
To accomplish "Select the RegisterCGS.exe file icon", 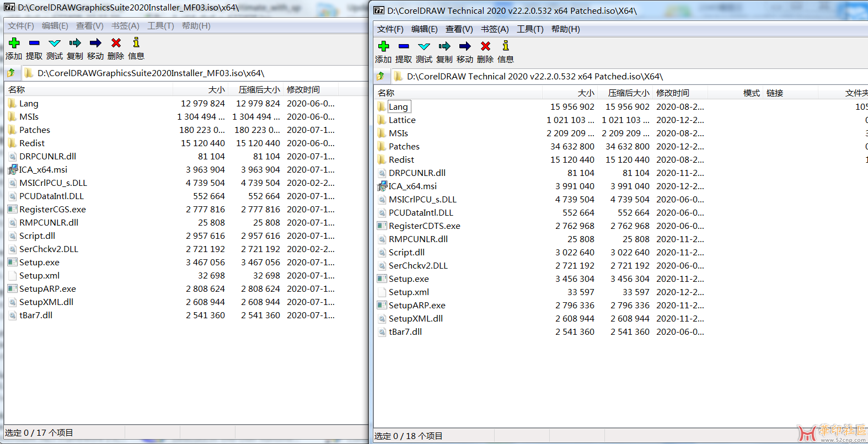I will tap(12, 209).
